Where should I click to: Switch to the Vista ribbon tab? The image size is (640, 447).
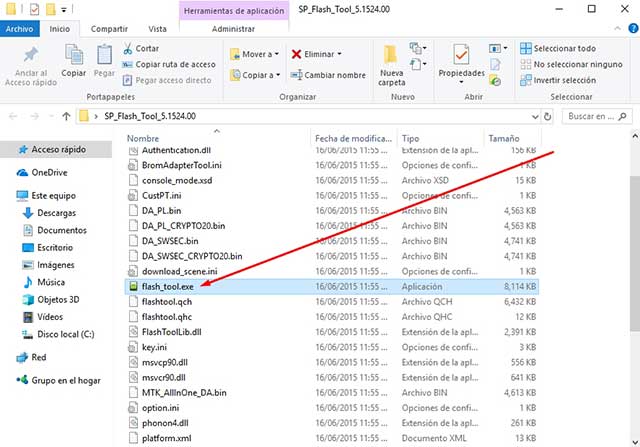pyautogui.click(x=157, y=29)
